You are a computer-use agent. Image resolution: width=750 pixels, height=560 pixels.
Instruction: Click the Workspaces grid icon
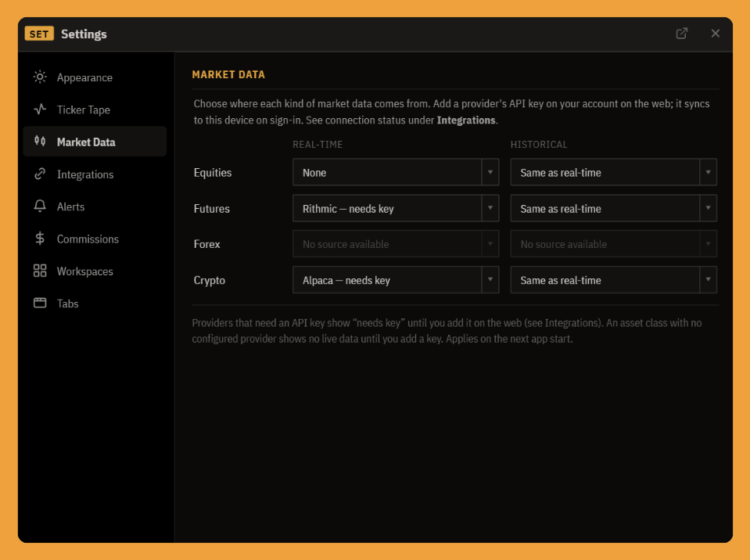click(40, 271)
